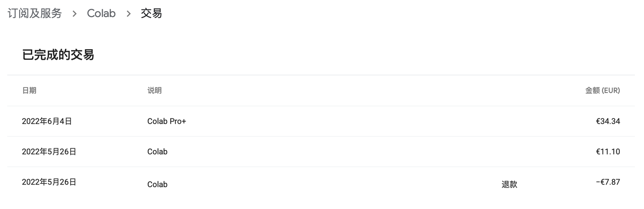This screenshot has height=209, width=644.
Task: Click the −€7.87 refund amount
Action: (x=608, y=182)
